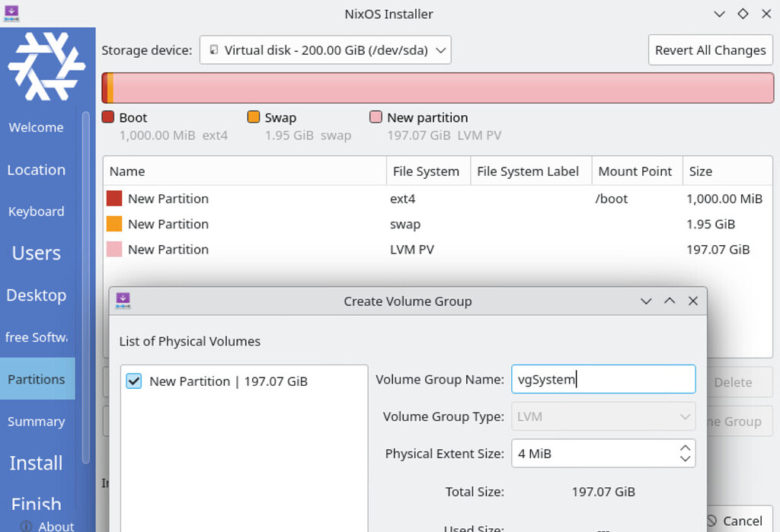This screenshot has width=780, height=532.
Task: Toggle New Partition 197.07 GiB physical volume checkbox
Action: click(134, 381)
